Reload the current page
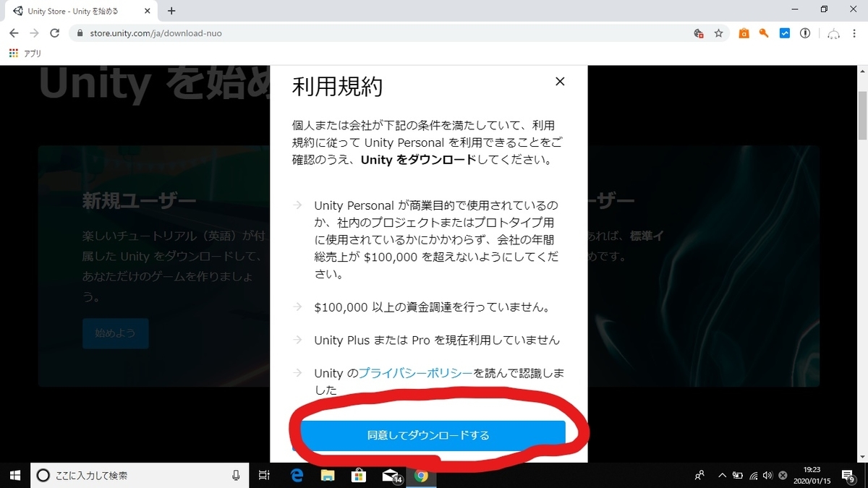Screen dimensions: 868x488 [x=54, y=33]
